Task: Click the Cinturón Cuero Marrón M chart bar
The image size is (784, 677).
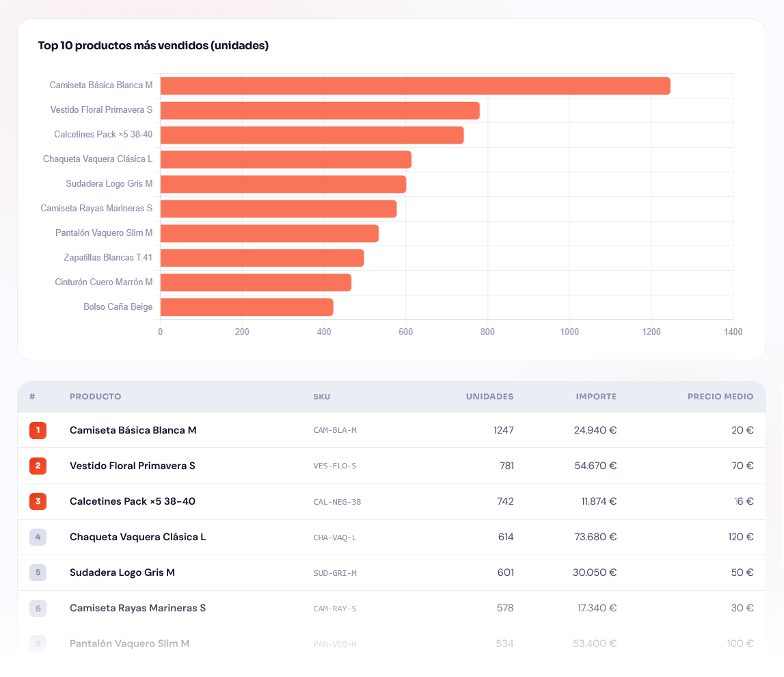Action: 256,283
